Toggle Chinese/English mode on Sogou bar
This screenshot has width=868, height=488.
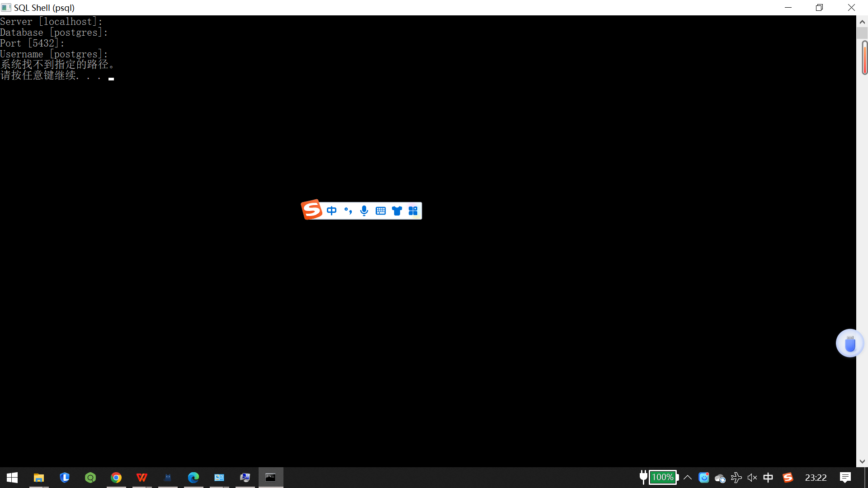pyautogui.click(x=331, y=211)
